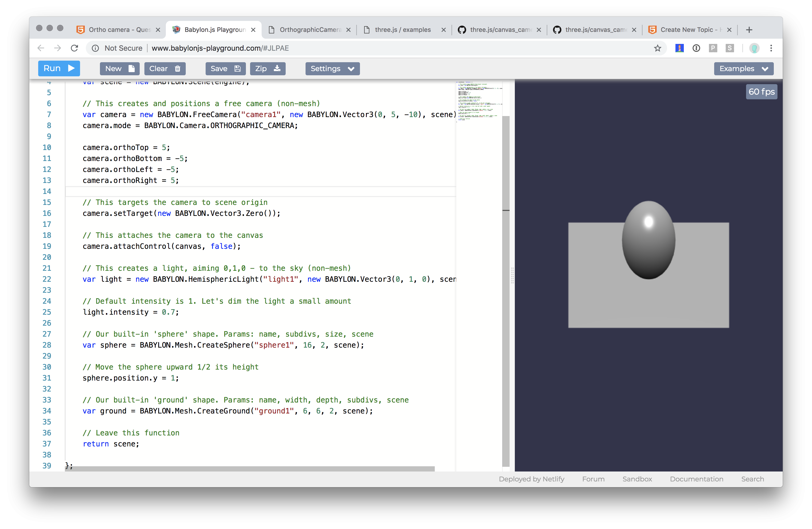The height and width of the screenshot is (529, 812).
Task: Click the camera.setTarget code line
Action: [x=182, y=213]
